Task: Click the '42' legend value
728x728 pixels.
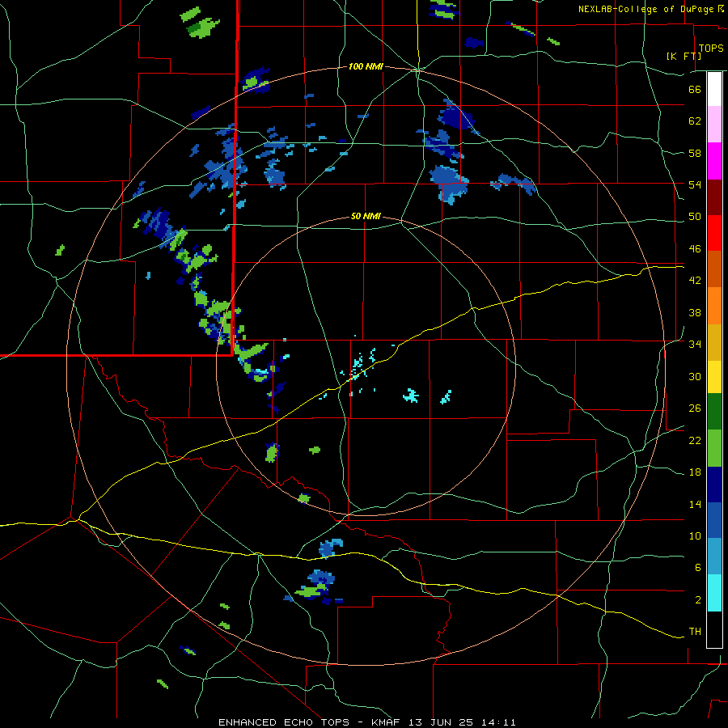Action: pos(695,281)
